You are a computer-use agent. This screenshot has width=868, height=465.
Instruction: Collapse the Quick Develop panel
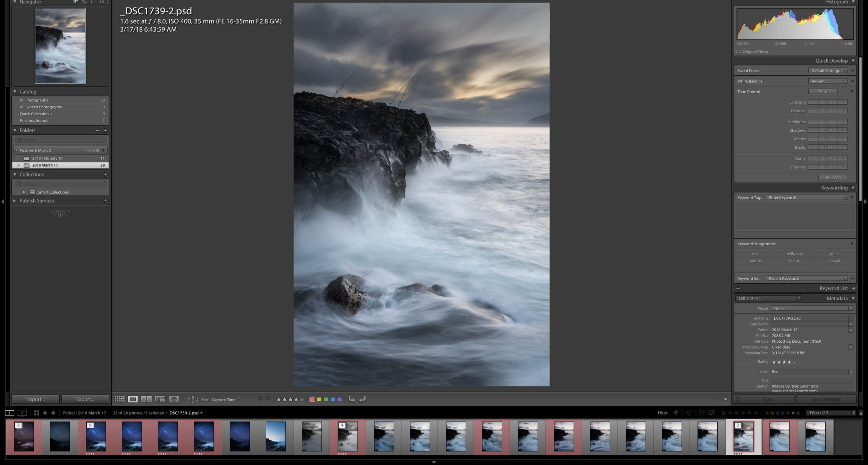[x=853, y=61]
